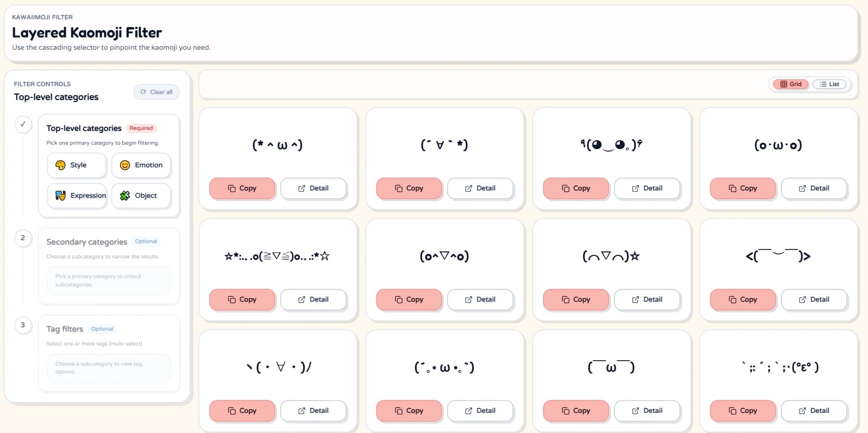Copy the ヽ(・∀・)ノ kaomoji
The image size is (868, 433).
point(242,411)
